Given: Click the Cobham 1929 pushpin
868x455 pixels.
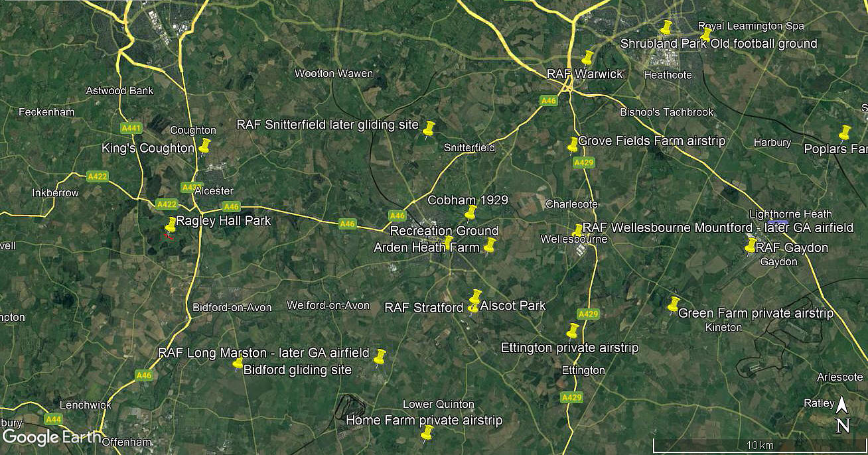Looking at the screenshot, I should (x=470, y=213).
